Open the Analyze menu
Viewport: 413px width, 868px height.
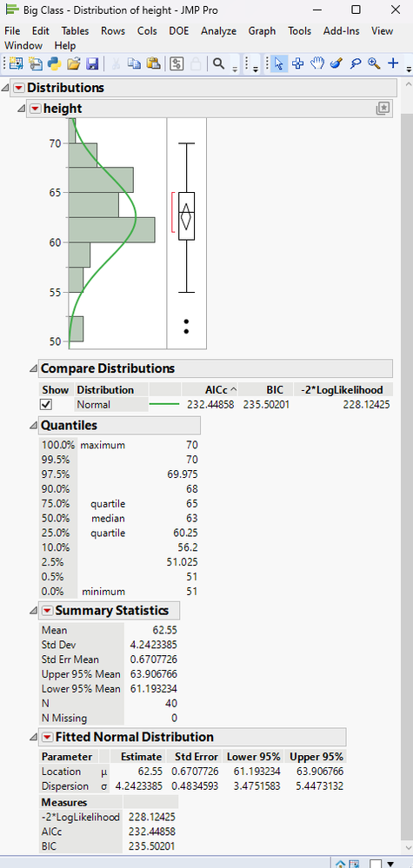pyautogui.click(x=219, y=31)
